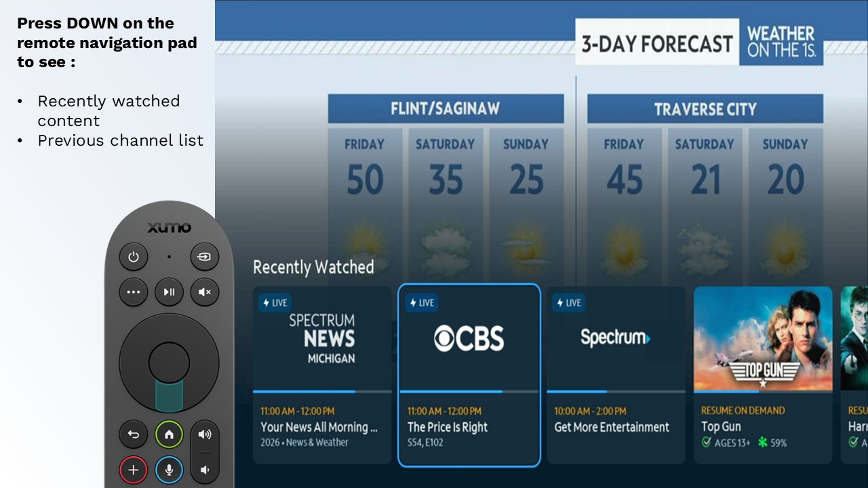
Task: Toggle play/pause on the Xumo remote
Action: coord(168,291)
